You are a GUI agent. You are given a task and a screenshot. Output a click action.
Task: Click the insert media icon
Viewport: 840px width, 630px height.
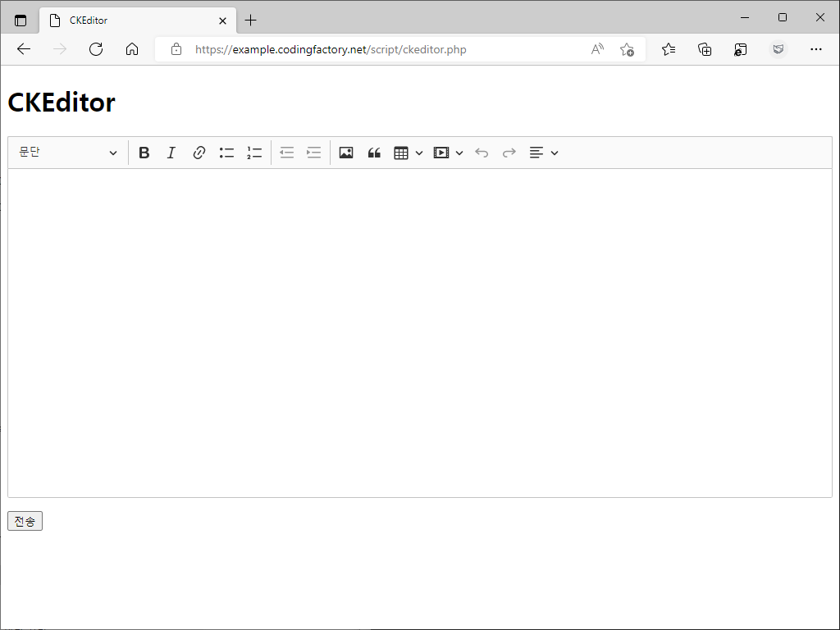[x=441, y=153]
